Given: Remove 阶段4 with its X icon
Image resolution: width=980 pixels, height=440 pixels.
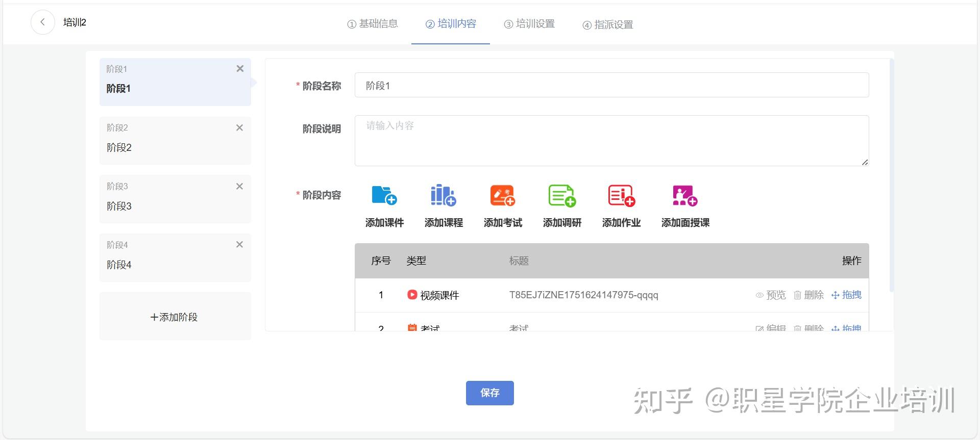Looking at the screenshot, I should pos(239,245).
